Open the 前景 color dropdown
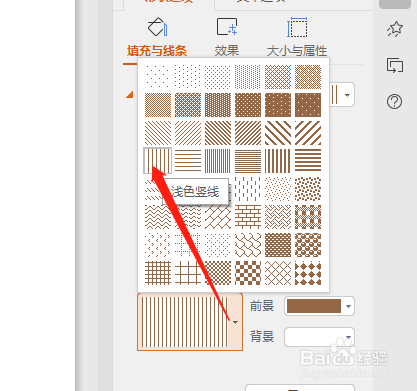 [x=348, y=306]
